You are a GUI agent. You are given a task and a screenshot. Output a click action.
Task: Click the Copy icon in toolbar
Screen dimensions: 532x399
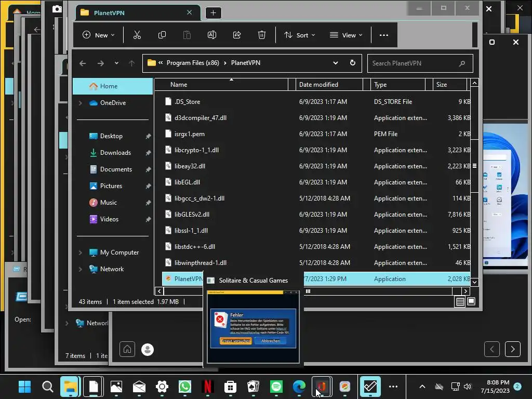tap(162, 35)
